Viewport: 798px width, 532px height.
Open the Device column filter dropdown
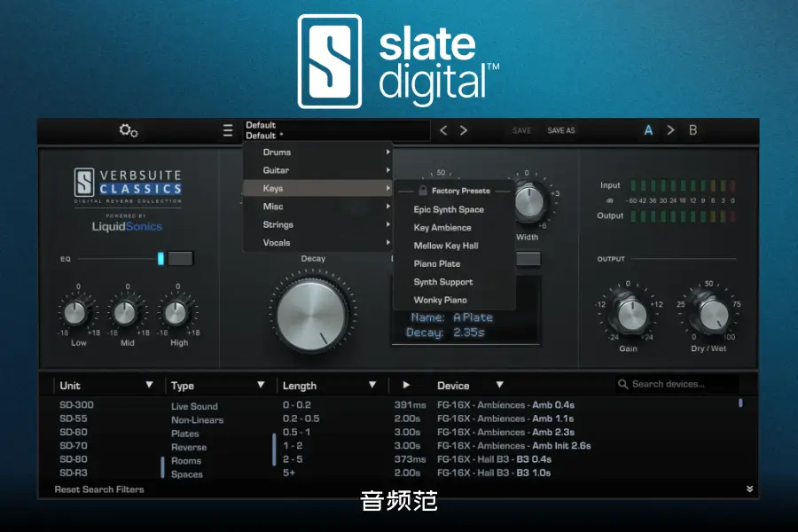tap(499, 384)
